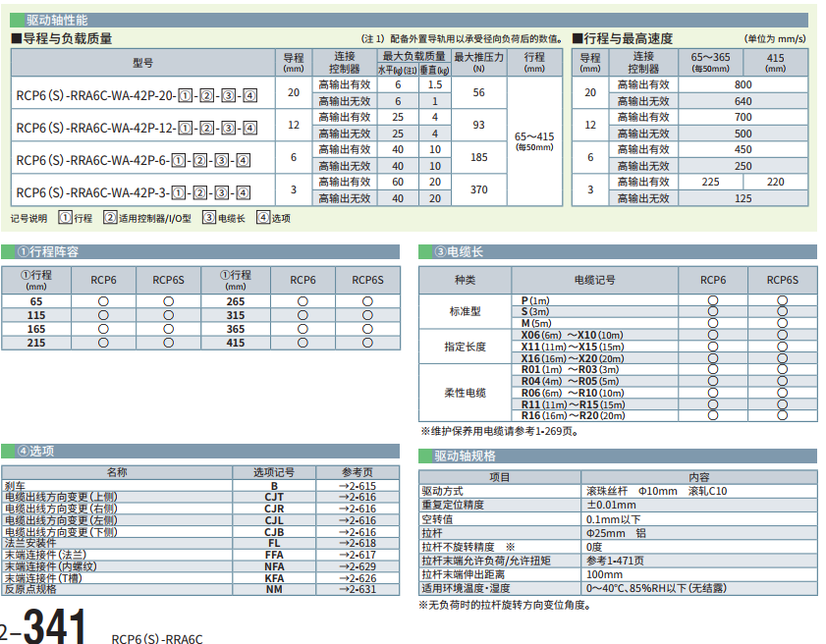Click RCP6S circle mark for R16~R20 cable
Screen dimensions: 826x644
(782, 415)
